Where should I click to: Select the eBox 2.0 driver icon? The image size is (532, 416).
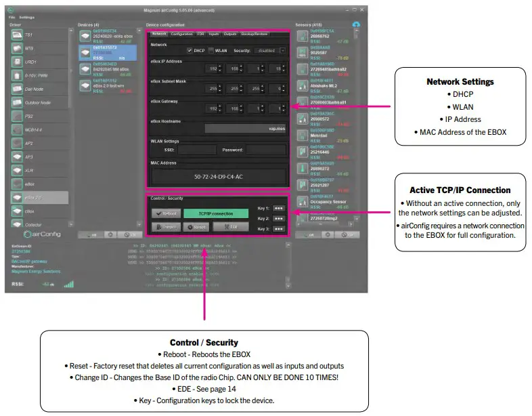click(x=17, y=198)
